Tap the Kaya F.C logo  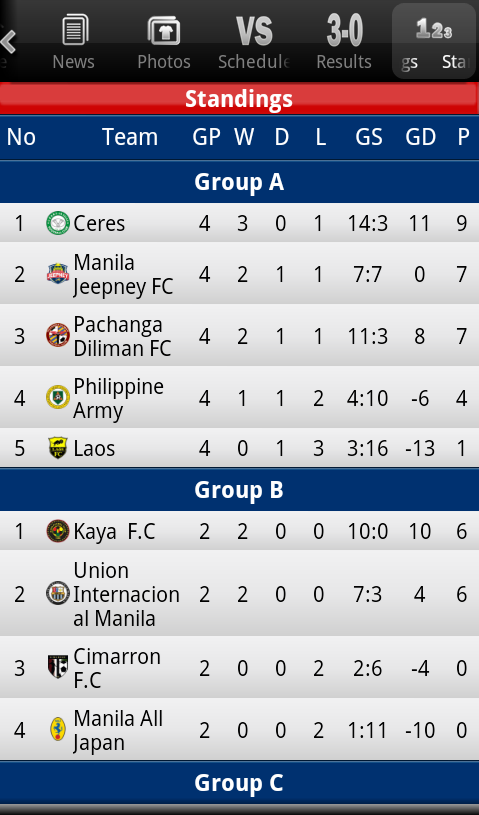pos(58,531)
